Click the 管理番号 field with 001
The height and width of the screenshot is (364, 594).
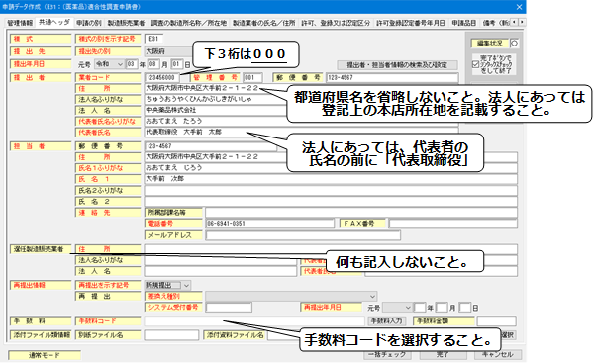click(252, 77)
